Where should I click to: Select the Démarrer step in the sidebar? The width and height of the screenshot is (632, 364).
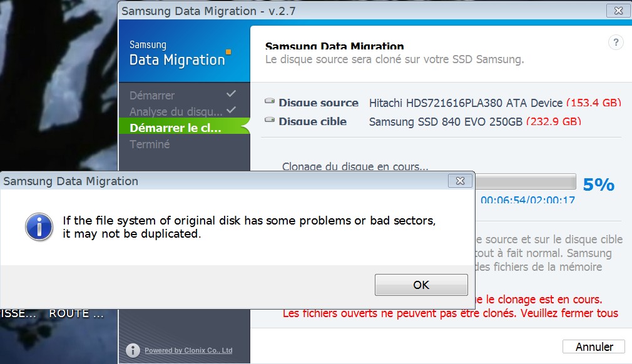152,96
